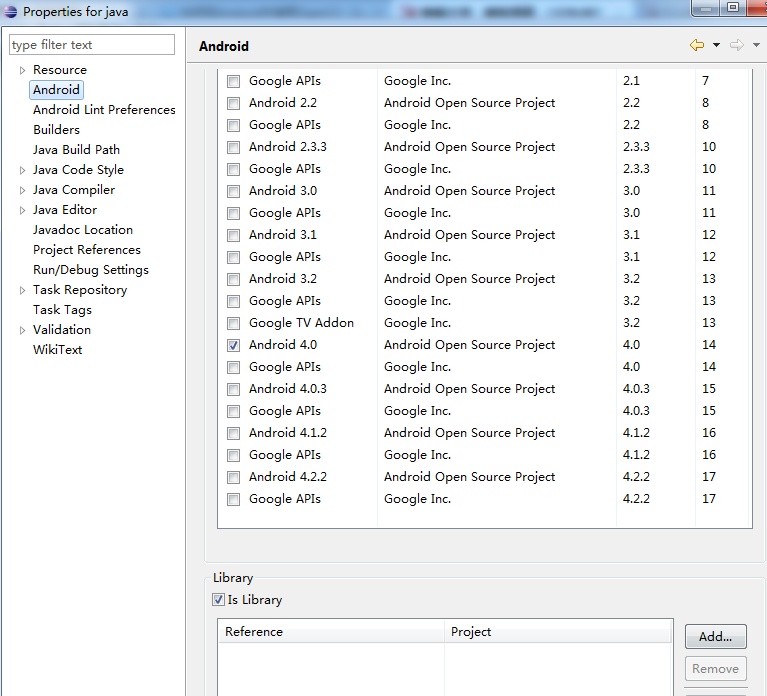767x696 pixels.
Task: Click the Add... library button
Action: tap(716, 636)
